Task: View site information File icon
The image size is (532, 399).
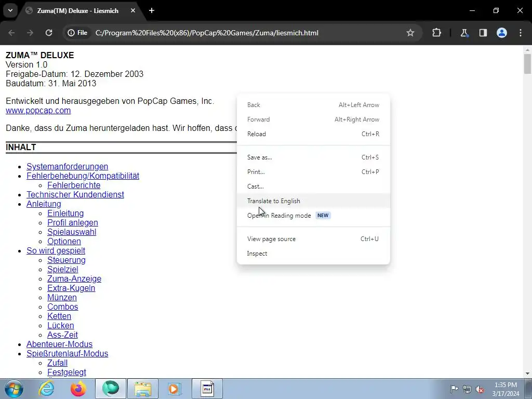Action: click(x=77, y=33)
